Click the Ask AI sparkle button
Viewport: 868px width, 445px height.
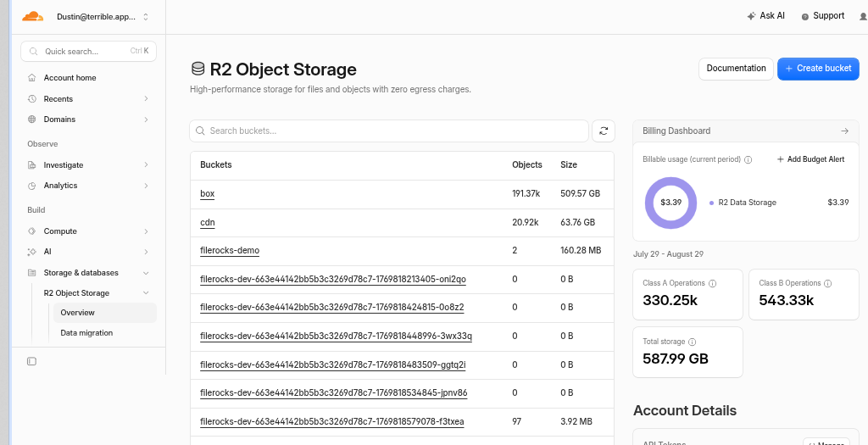coord(766,16)
